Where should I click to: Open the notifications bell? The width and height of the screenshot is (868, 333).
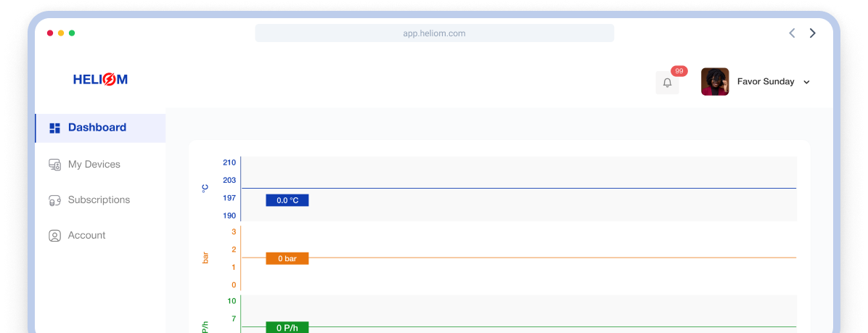[x=667, y=83]
